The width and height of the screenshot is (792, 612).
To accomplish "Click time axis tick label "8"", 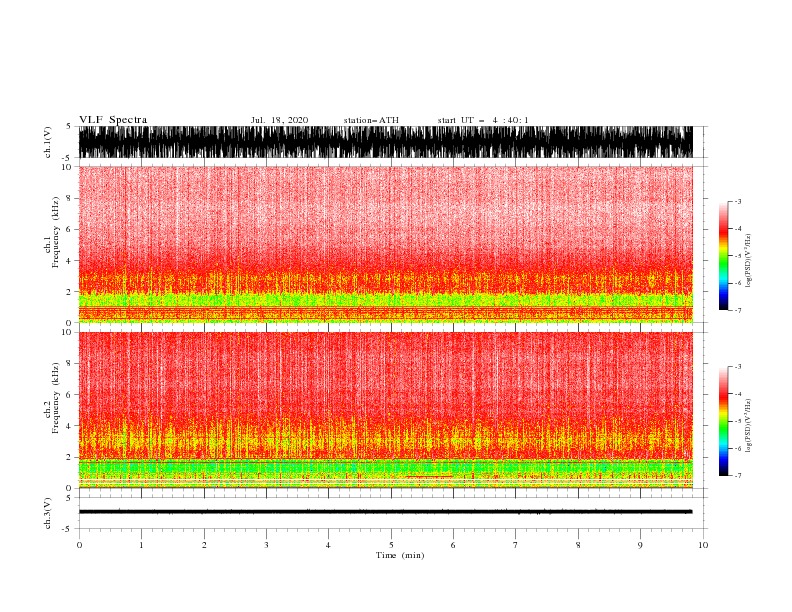I will coord(578,545).
